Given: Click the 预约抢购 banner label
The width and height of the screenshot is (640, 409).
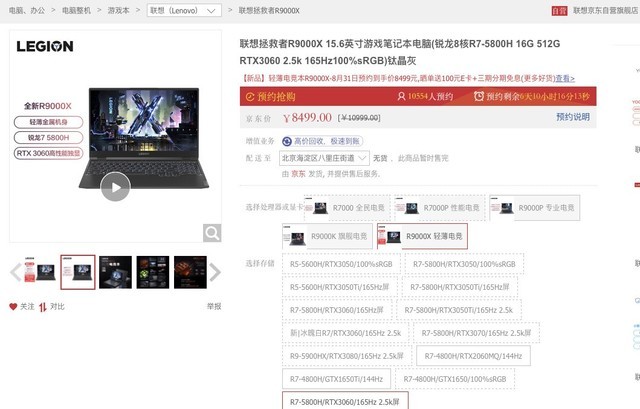Looking at the screenshot, I should [x=271, y=97].
